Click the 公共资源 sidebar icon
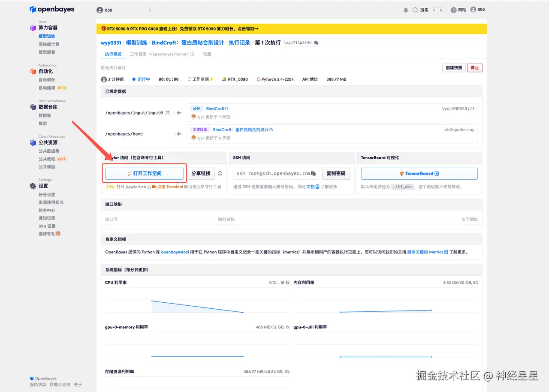 [33, 142]
